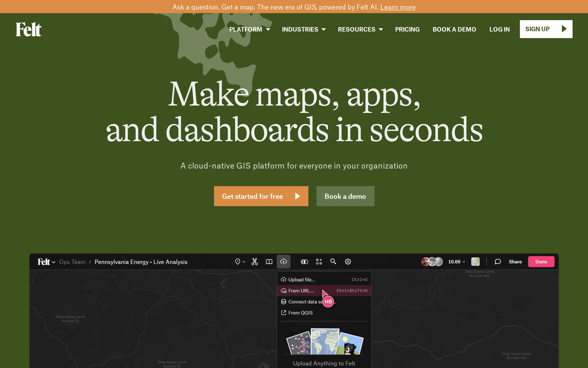
Task: Click the basemap thumbnail
Action: 475,262
